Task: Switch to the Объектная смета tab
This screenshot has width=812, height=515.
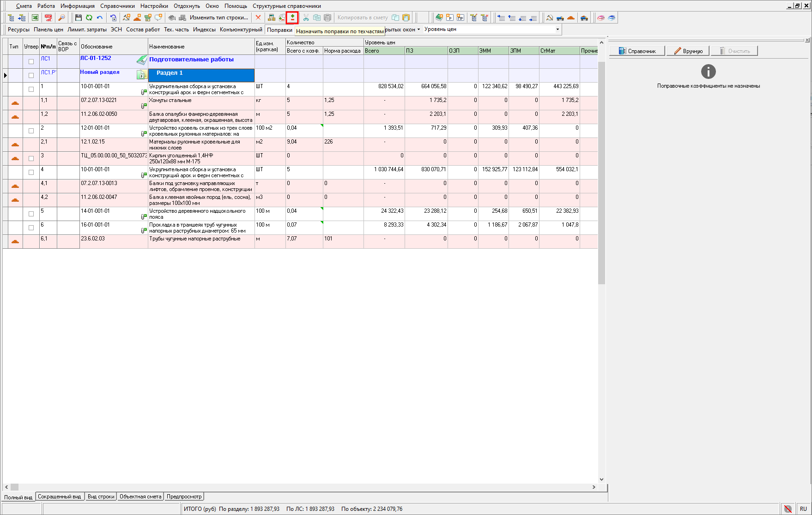Action: click(x=140, y=497)
